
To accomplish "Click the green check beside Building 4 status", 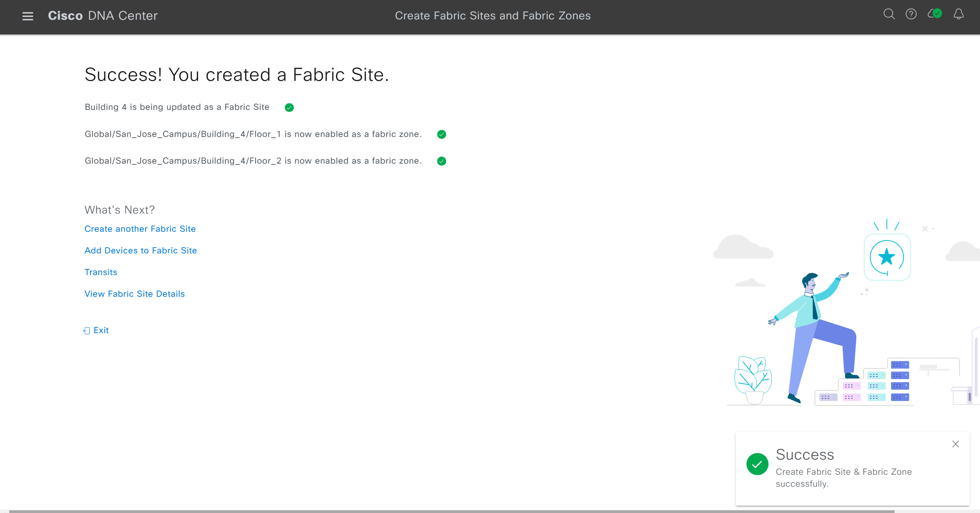I will [289, 107].
